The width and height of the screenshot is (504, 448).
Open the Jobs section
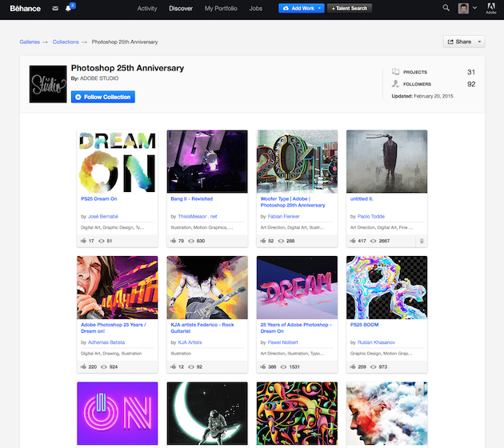tap(255, 8)
